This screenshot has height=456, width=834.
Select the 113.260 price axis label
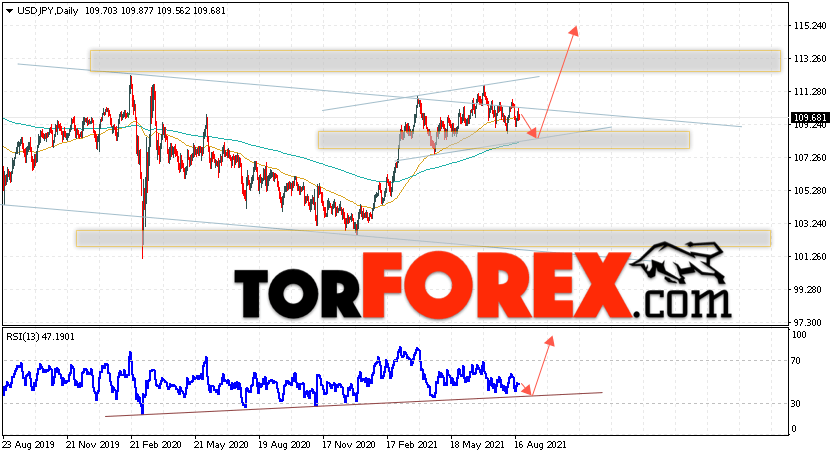(810, 59)
